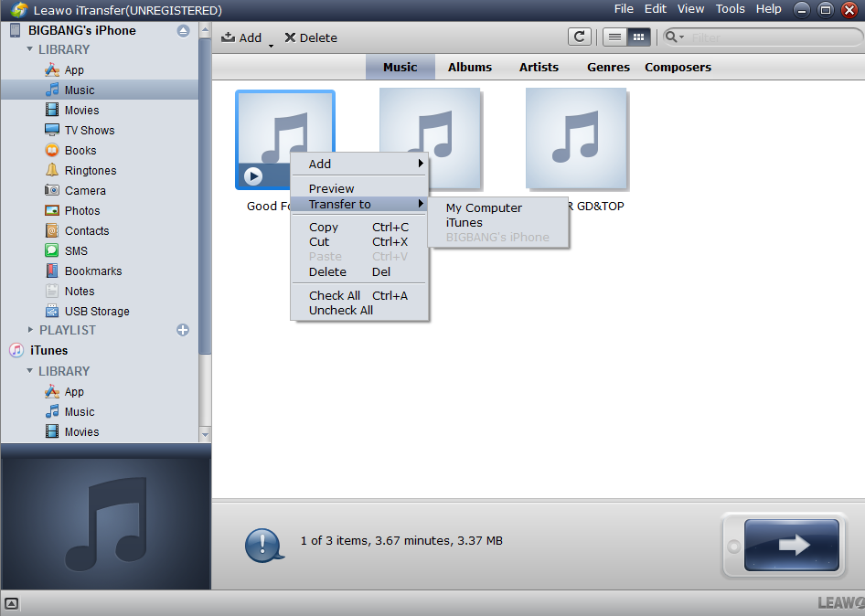
Task: Switch to the Composers tab
Action: coord(678,68)
